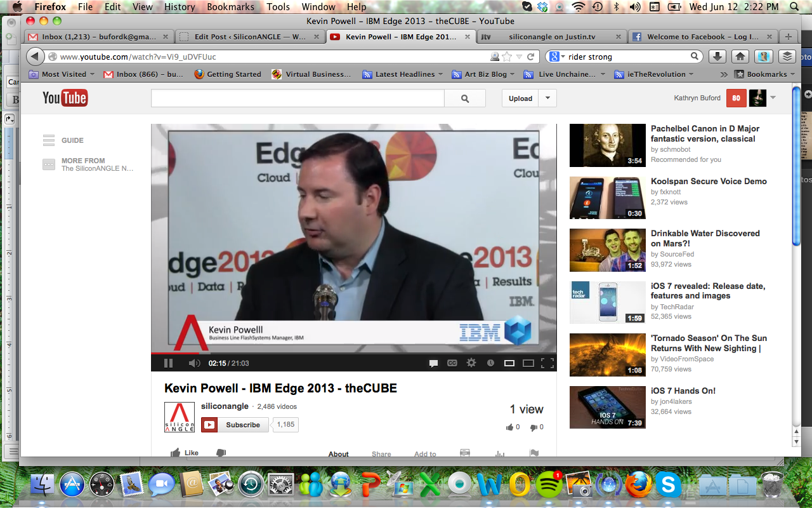Open Finder from the Dock

[43, 485]
